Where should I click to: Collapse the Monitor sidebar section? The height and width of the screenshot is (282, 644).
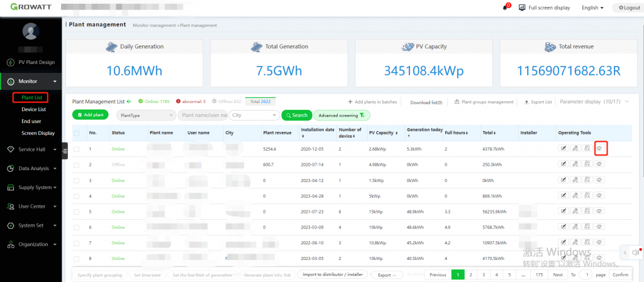31,82
